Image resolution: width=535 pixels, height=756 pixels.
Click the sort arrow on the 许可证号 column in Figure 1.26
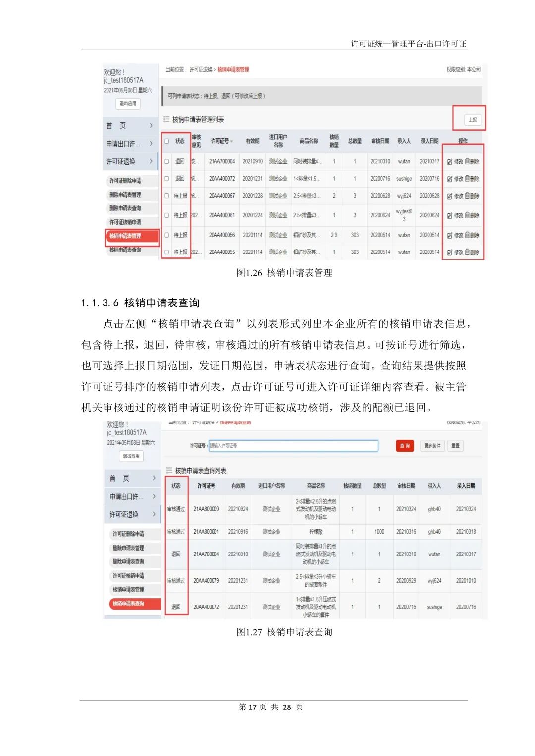(231, 142)
